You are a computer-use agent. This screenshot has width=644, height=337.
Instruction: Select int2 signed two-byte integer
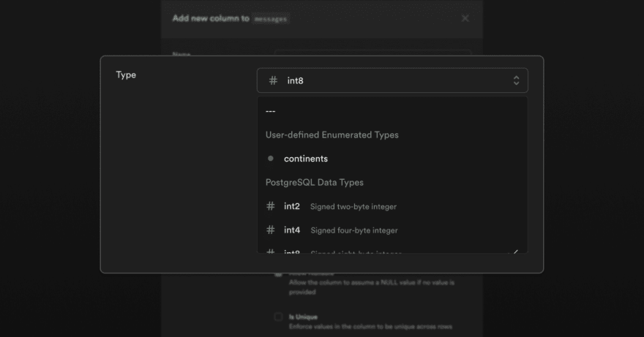(392, 206)
